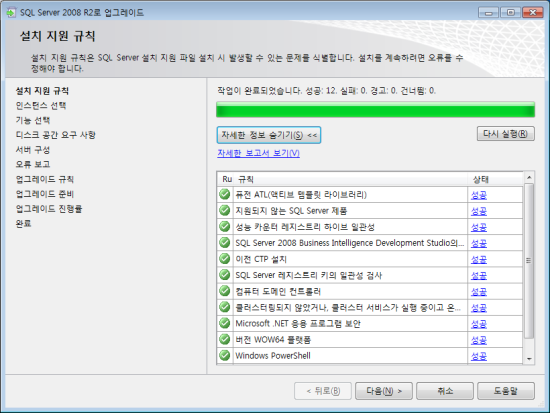Open 도움말 help button
Screen dimensions: 550x413
506,391
